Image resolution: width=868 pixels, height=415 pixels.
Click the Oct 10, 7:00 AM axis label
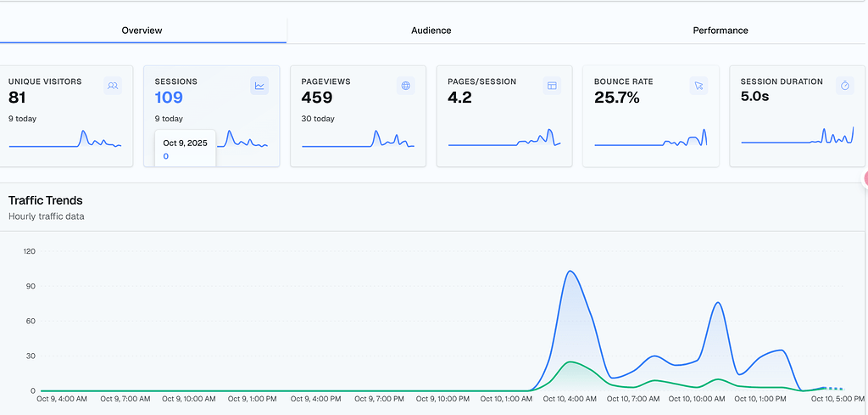pos(632,398)
